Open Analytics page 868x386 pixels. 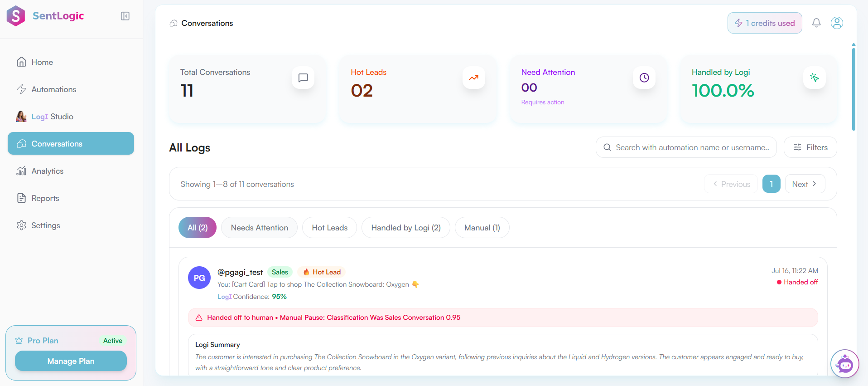(x=71, y=171)
